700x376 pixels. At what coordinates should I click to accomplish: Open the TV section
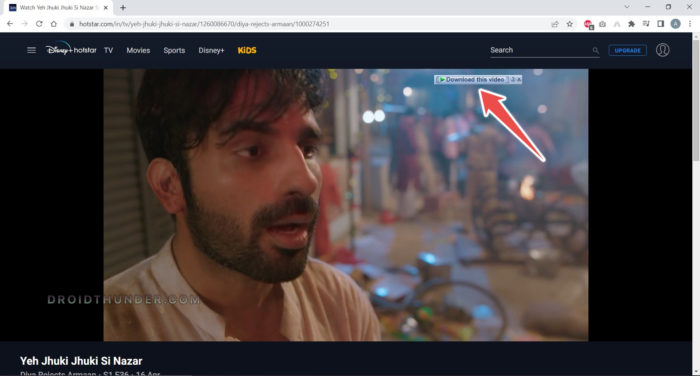click(108, 50)
